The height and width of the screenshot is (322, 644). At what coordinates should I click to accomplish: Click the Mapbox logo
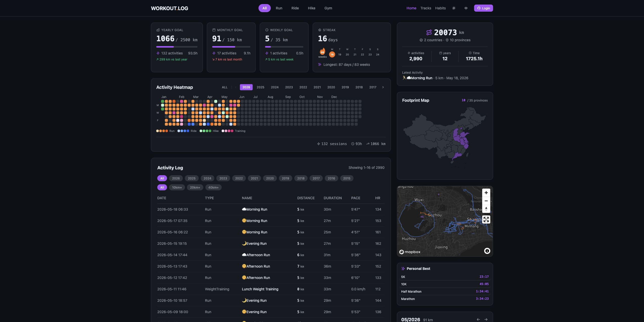click(410, 252)
